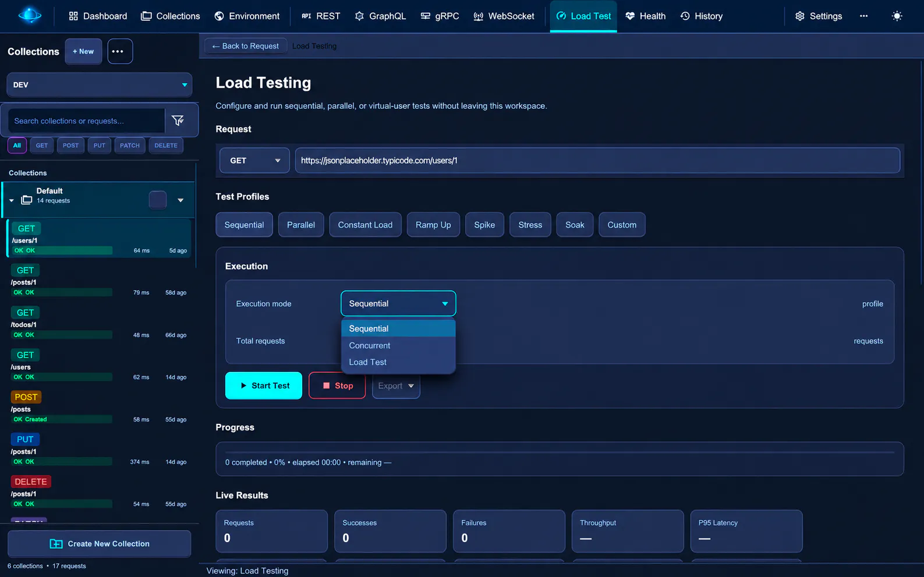Click Create New Collection
This screenshot has height=577, width=924.
pos(100,544)
